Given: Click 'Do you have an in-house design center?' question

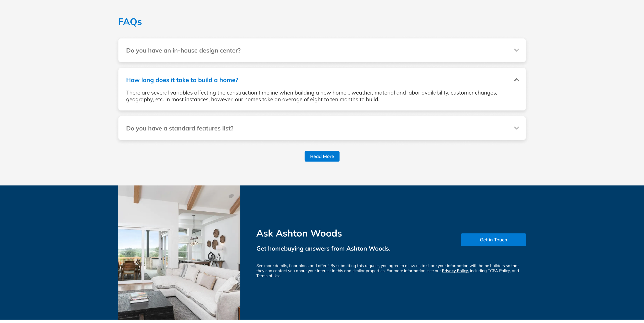Looking at the screenshot, I should point(183,50).
